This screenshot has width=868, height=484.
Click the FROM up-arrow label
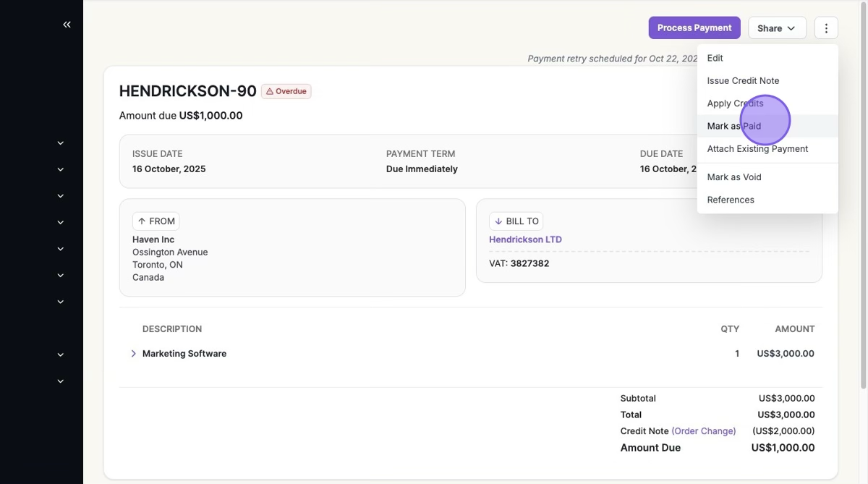tap(156, 221)
